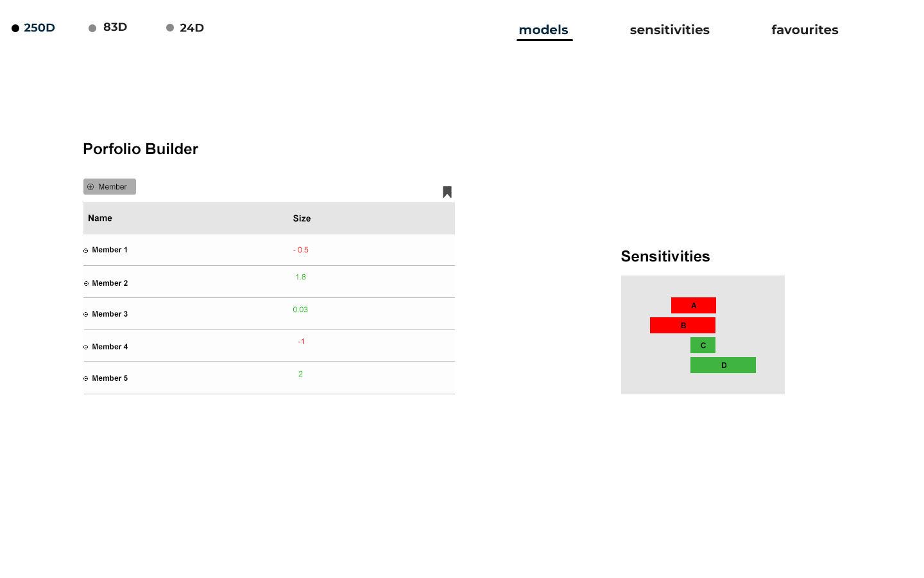This screenshot has width=924, height=578.
Task: Click the bookmark icon above the table
Action: pyautogui.click(x=447, y=192)
